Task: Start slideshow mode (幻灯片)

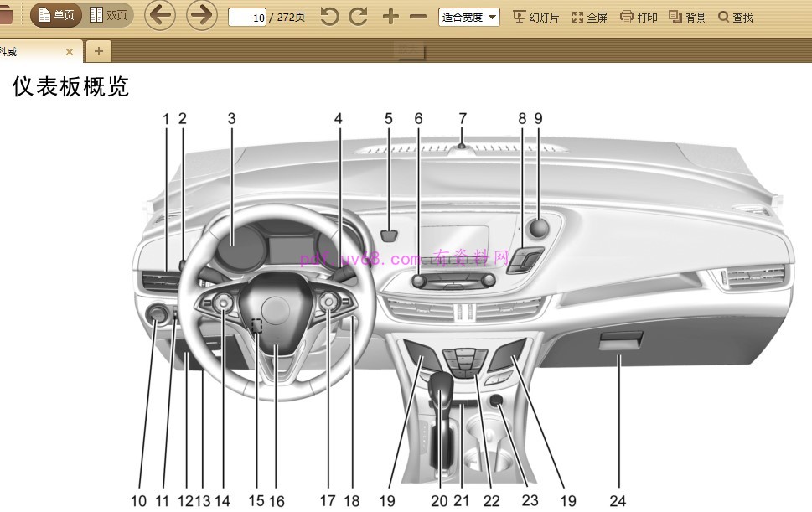Action: (x=535, y=17)
